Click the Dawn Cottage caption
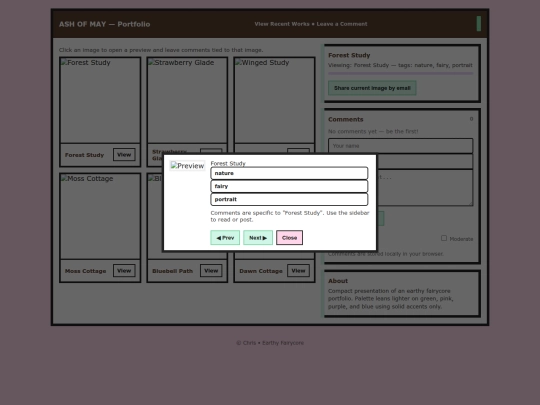 pyautogui.click(x=261, y=271)
